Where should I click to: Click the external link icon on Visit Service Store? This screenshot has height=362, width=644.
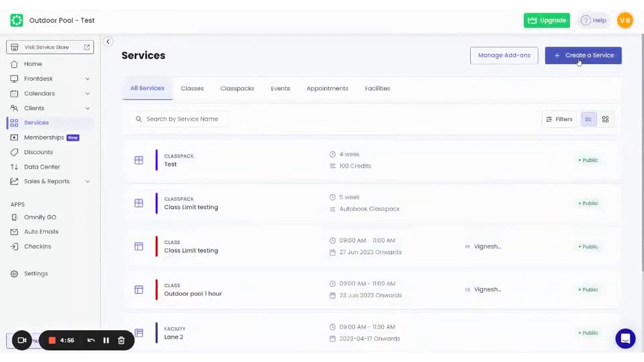tap(87, 47)
